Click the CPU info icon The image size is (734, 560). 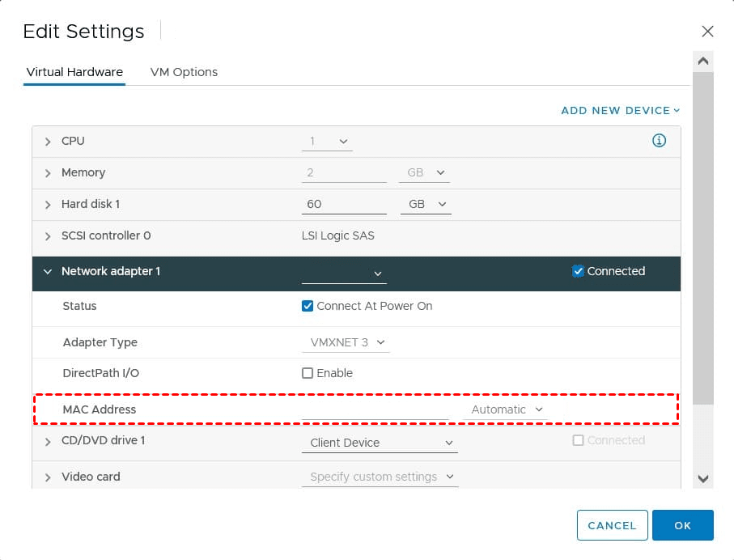pos(659,141)
